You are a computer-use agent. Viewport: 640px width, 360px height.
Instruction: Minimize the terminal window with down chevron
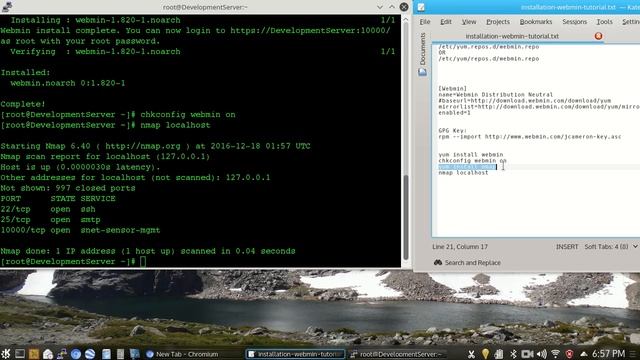(380, 7)
